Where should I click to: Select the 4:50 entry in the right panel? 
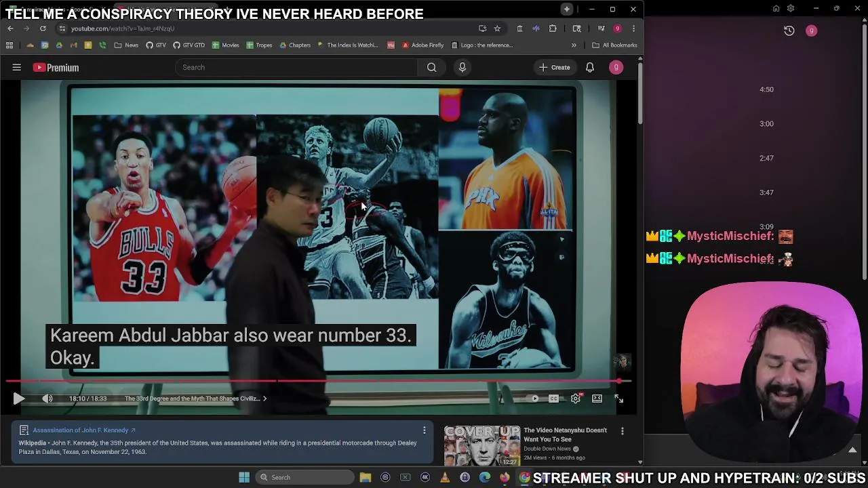click(x=766, y=89)
